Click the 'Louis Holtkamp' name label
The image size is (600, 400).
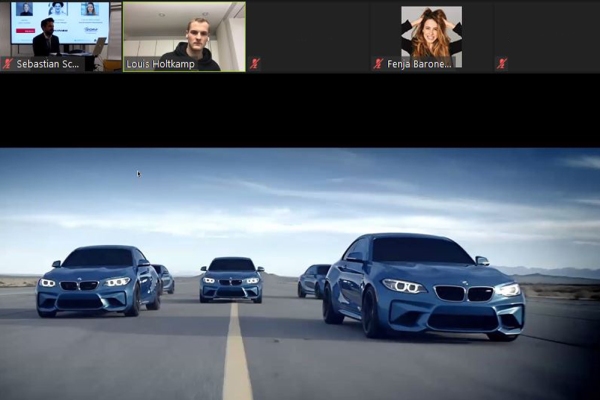(160, 64)
